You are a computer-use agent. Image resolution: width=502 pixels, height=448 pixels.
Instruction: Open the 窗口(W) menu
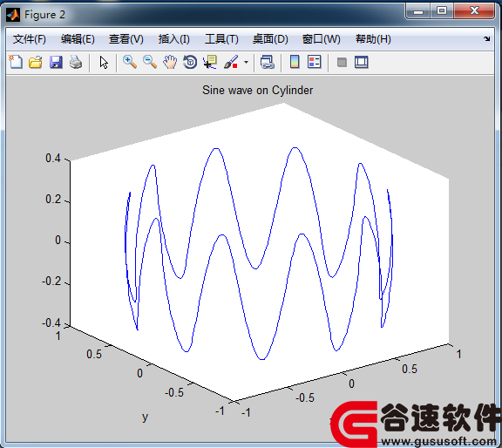[322, 39]
